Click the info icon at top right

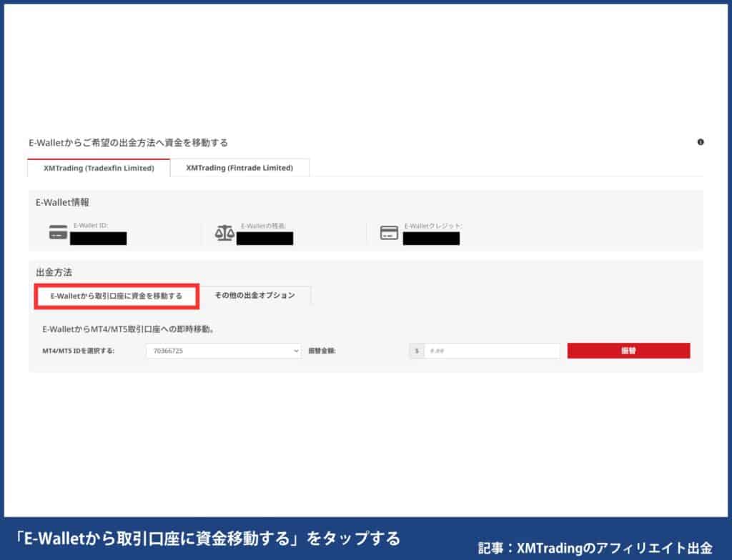(x=701, y=142)
